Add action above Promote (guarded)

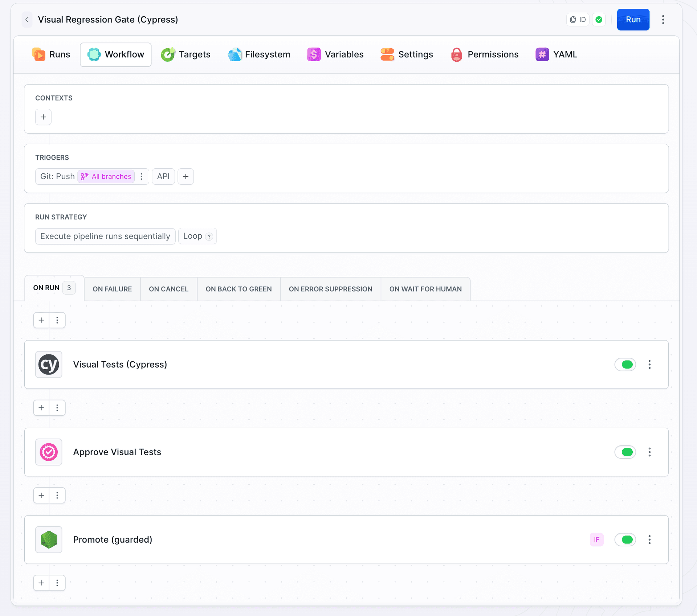pos(41,495)
